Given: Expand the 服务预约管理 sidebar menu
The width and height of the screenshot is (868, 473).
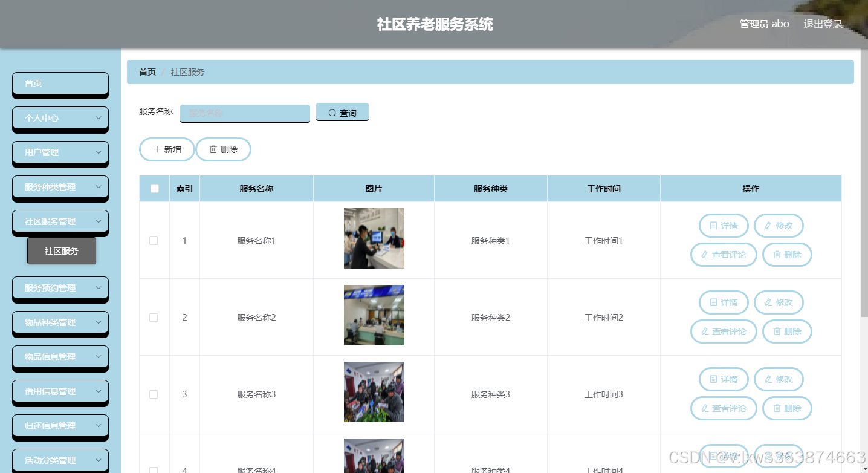Looking at the screenshot, I should tap(60, 289).
